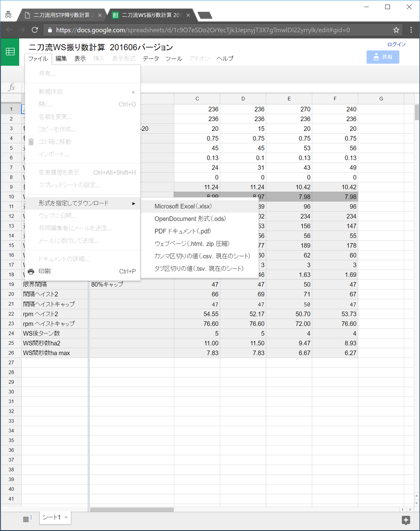This screenshot has width=420, height=531.
Task: Open the 表示 menu
Action: click(80, 58)
